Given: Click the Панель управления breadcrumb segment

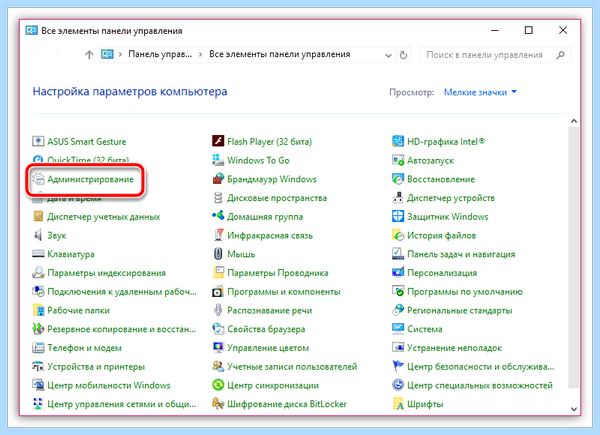Looking at the screenshot, I should coord(160,54).
